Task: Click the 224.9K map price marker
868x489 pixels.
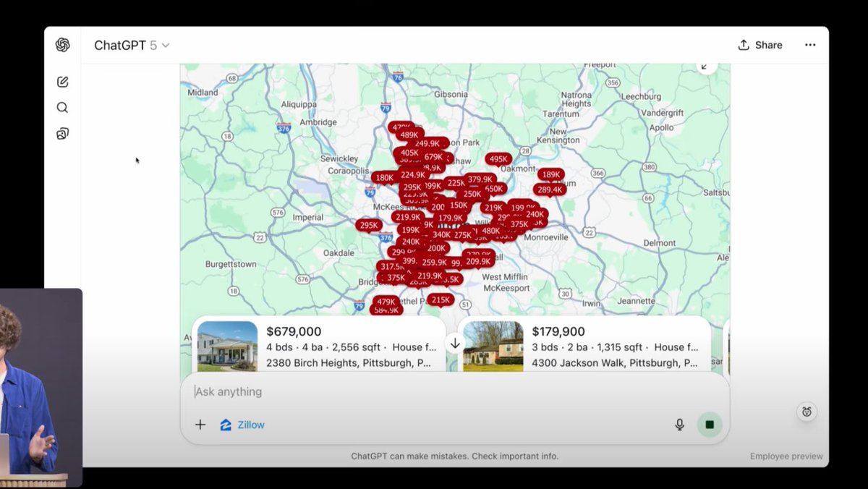Action: point(413,175)
